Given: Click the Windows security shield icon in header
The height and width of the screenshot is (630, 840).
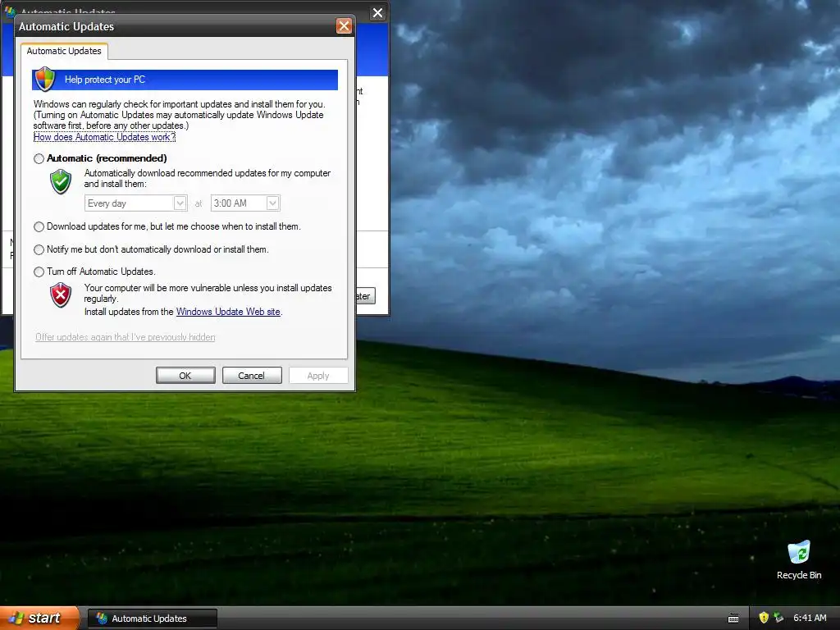Looking at the screenshot, I should tap(45, 79).
